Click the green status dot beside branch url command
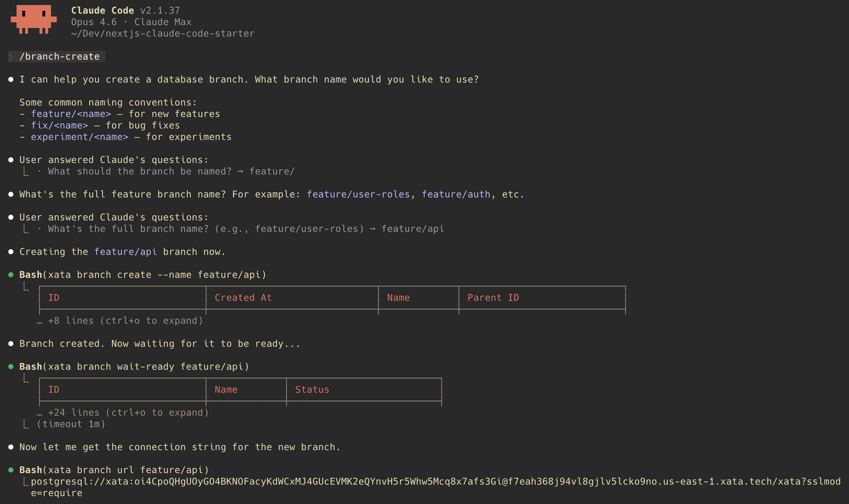The height and width of the screenshot is (504, 849). click(x=11, y=470)
